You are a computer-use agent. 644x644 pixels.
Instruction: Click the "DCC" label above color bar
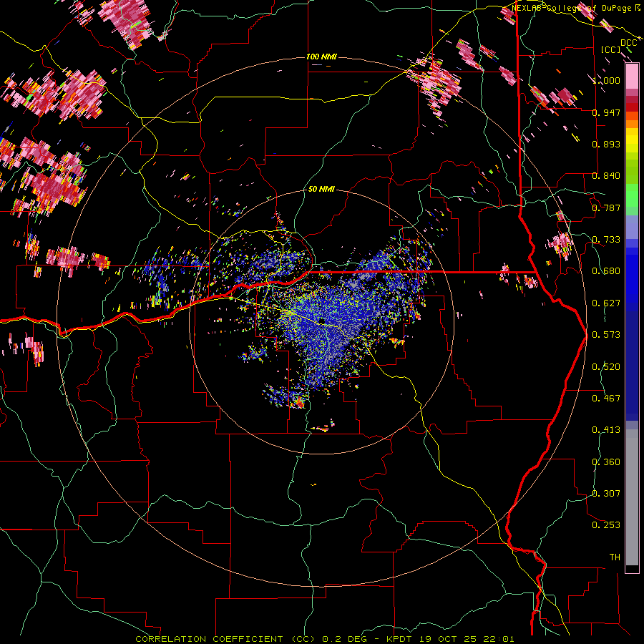coord(628,43)
